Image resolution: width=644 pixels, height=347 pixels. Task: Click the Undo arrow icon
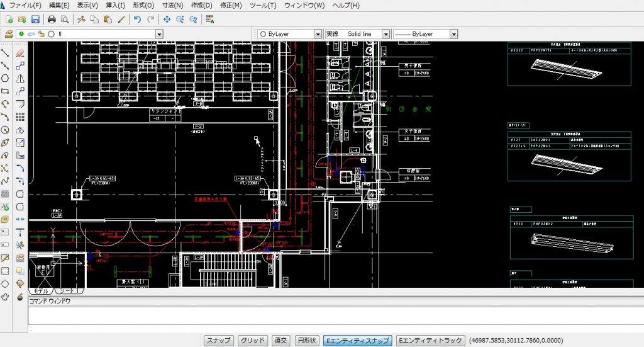[137, 20]
